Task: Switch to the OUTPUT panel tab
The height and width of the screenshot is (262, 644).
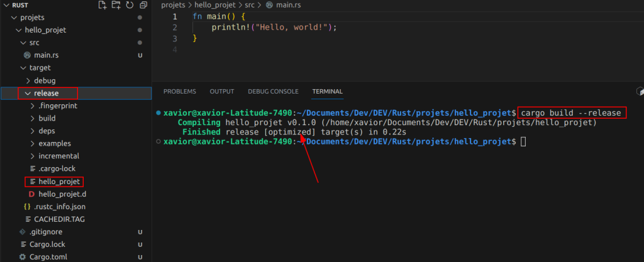Action: pos(222,92)
